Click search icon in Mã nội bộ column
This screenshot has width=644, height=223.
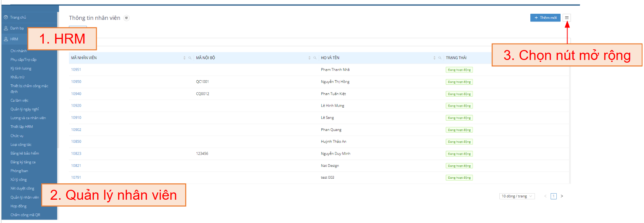[x=315, y=58]
